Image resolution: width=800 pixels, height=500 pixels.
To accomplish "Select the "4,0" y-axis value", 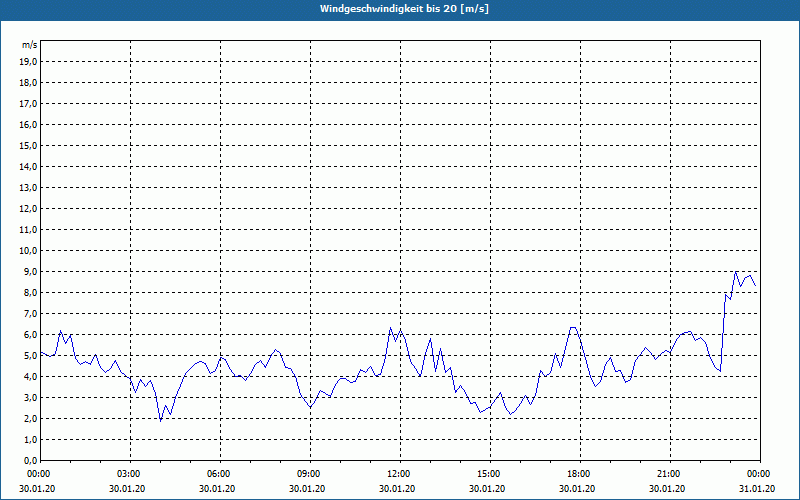I will click(30, 377).
